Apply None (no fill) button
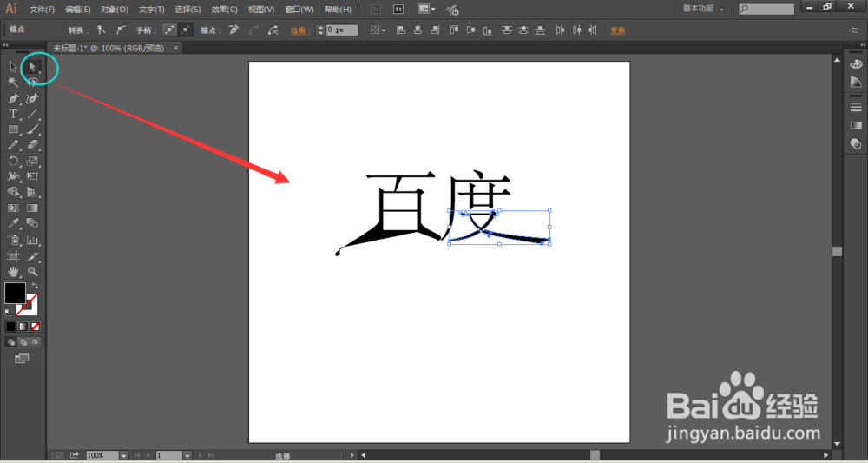 [36, 327]
